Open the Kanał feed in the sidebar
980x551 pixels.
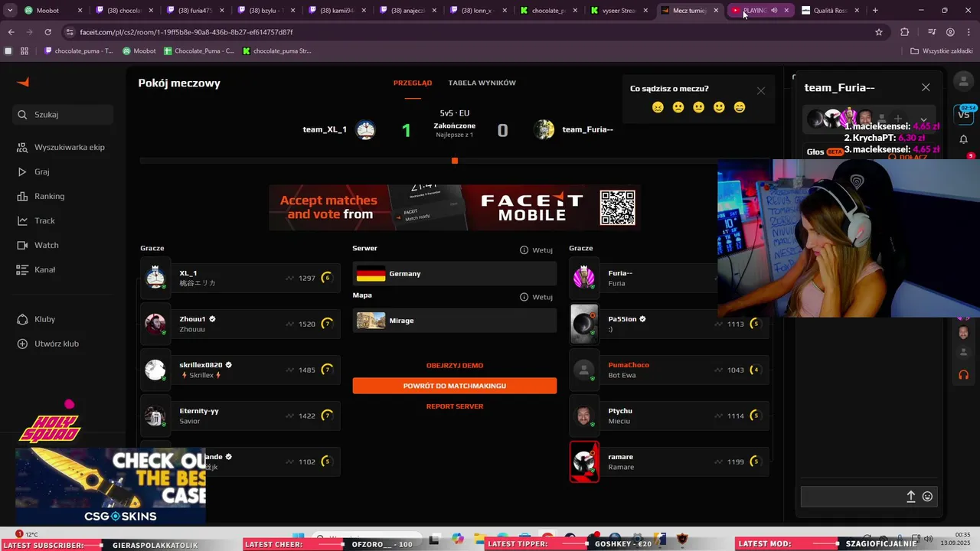pyautogui.click(x=37, y=269)
